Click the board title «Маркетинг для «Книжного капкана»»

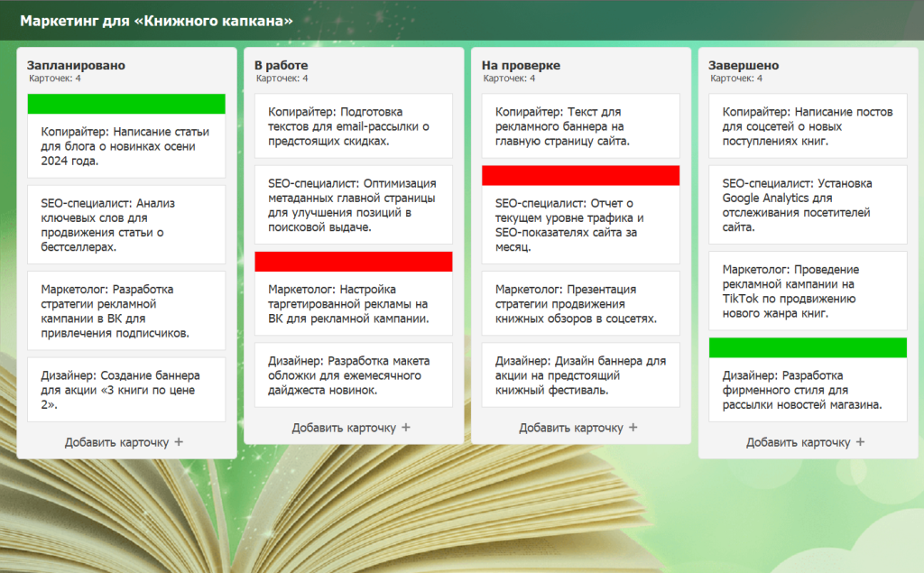[156, 21]
